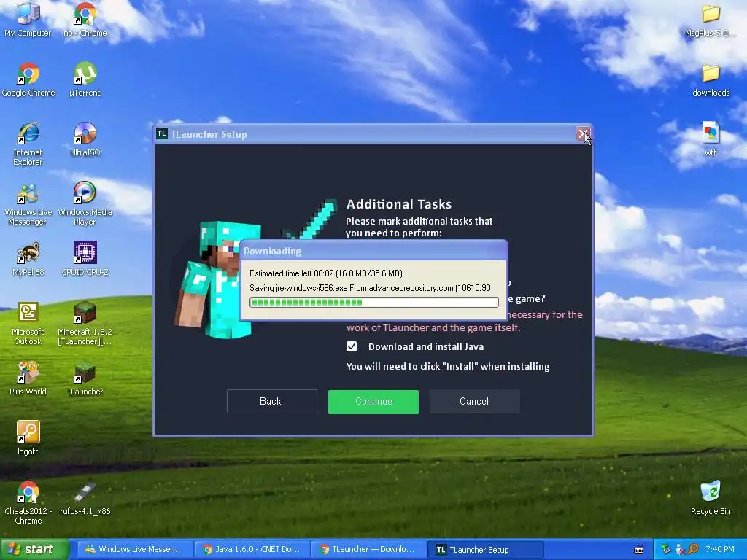Cancel the TLauncher Setup

tap(474, 402)
